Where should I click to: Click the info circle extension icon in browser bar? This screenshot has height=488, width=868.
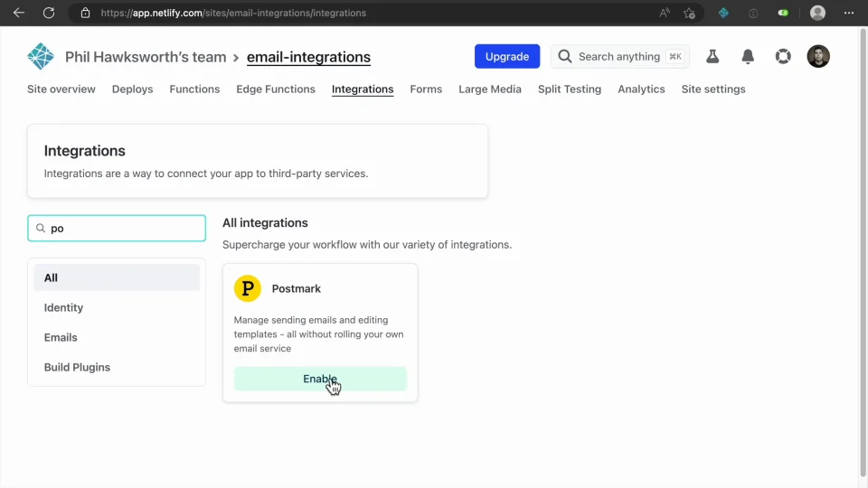pyautogui.click(x=753, y=13)
